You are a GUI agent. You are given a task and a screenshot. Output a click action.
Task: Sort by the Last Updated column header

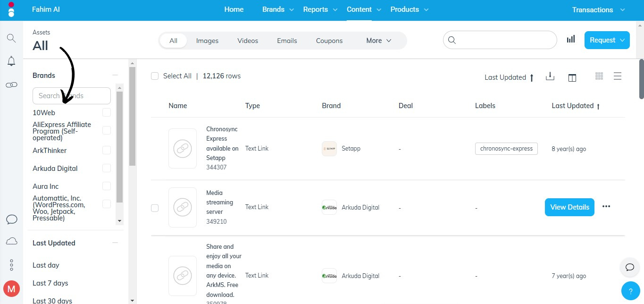[576, 106]
